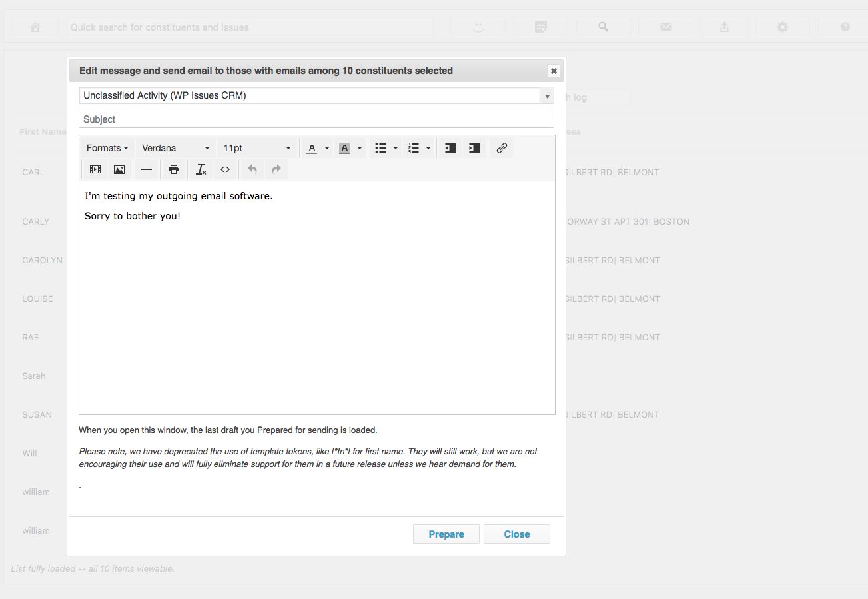The height and width of the screenshot is (599, 868).
Task: Redo the last edit
Action: click(276, 169)
